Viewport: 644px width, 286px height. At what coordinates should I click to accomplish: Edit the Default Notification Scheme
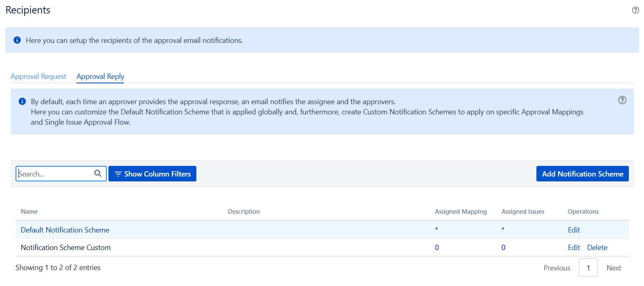[574, 230]
